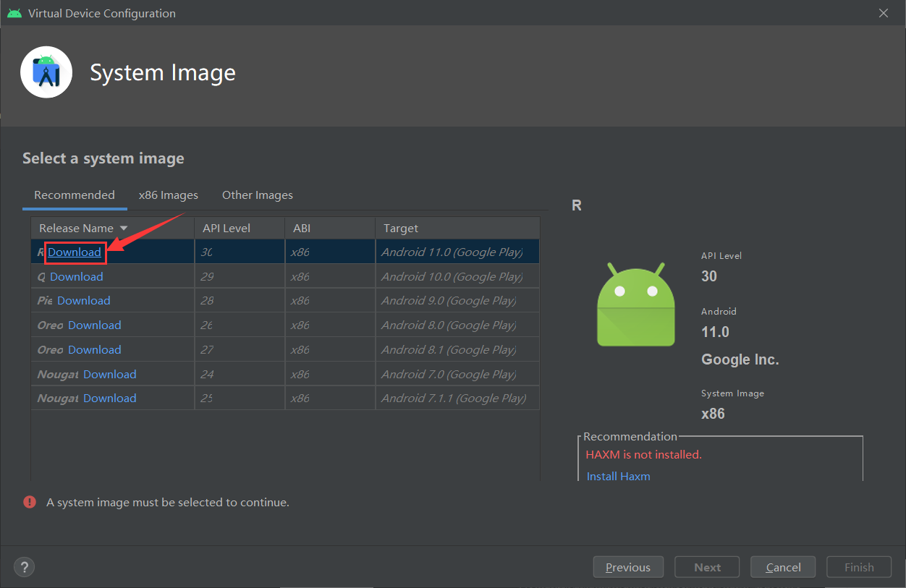Click the red error icon near the warning message

click(29, 501)
